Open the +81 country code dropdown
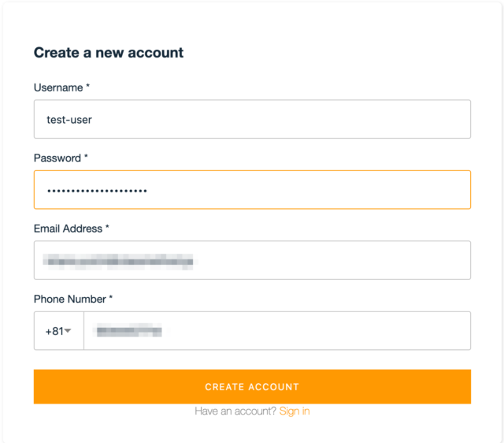Image resolution: width=504 pixels, height=443 pixels. pyautogui.click(x=59, y=331)
